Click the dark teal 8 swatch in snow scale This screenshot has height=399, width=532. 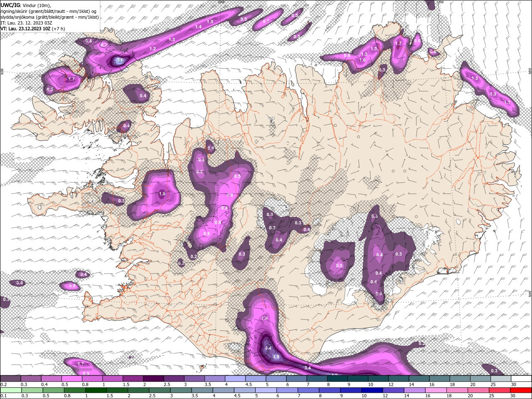click(x=337, y=379)
